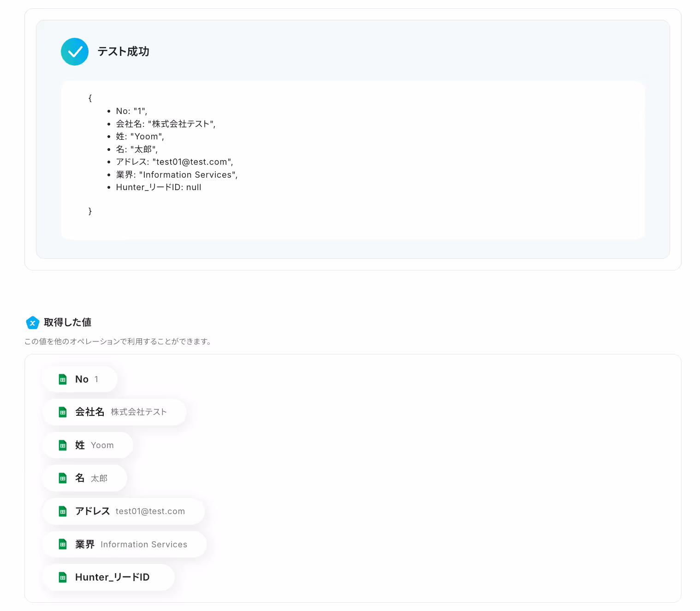Viewport: 700px width, 611px height.
Task: Click the closing brace of the JSON result
Action: tap(90, 211)
